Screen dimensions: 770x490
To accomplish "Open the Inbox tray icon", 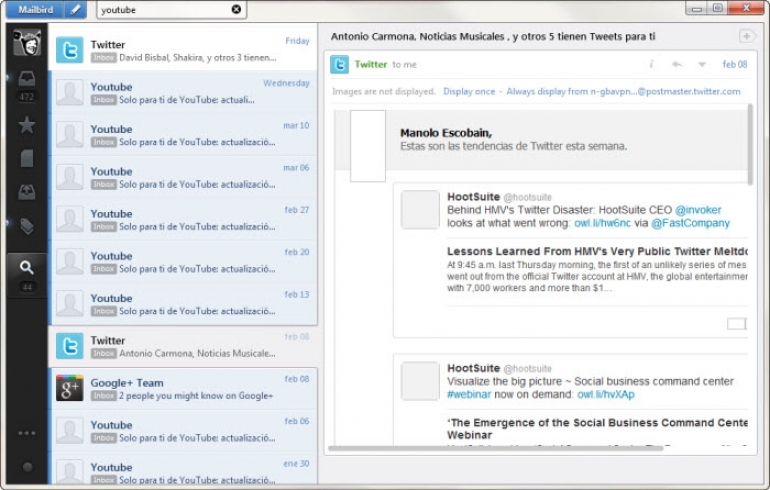I will coord(27,79).
